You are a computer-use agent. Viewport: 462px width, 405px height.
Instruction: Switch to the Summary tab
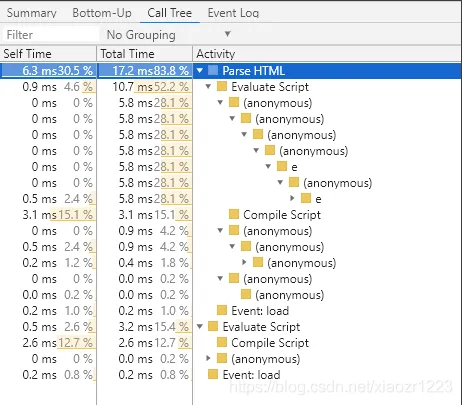click(32, 13)
